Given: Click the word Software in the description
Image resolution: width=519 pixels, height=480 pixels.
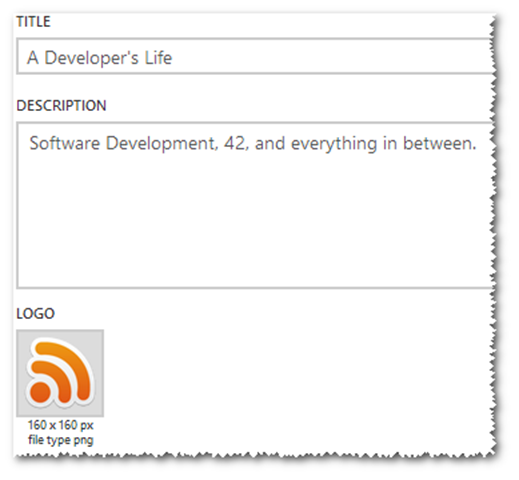Looking at the screenshot, I should 65,143.
